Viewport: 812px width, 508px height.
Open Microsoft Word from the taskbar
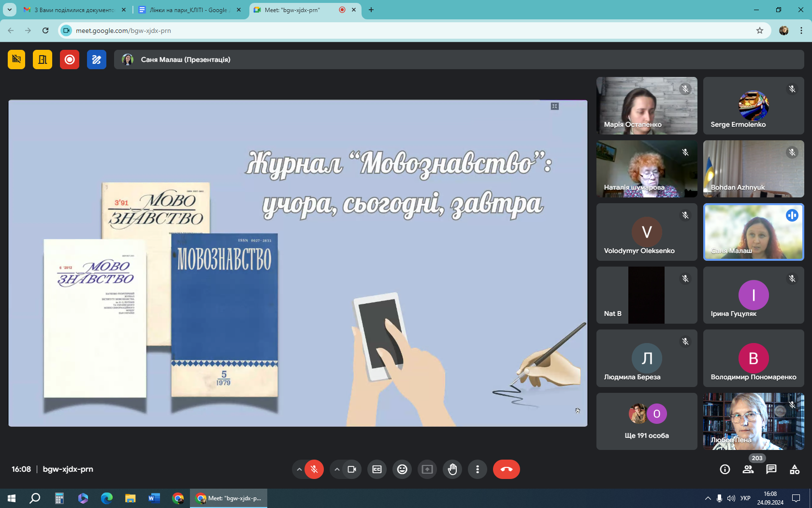click(154, 498)
